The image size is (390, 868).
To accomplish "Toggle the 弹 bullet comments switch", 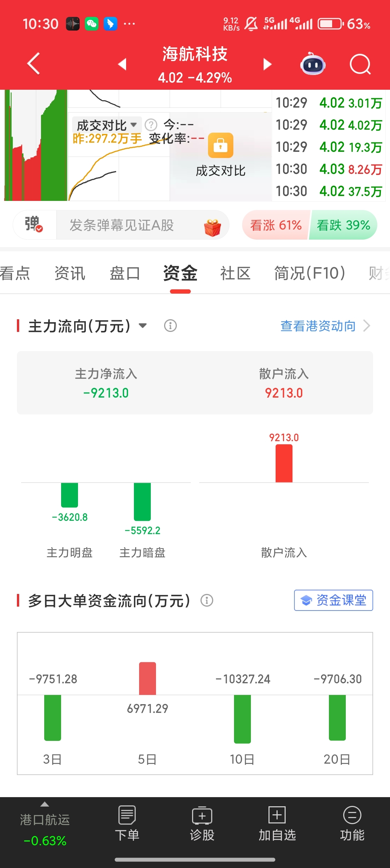I will point(34,224).
